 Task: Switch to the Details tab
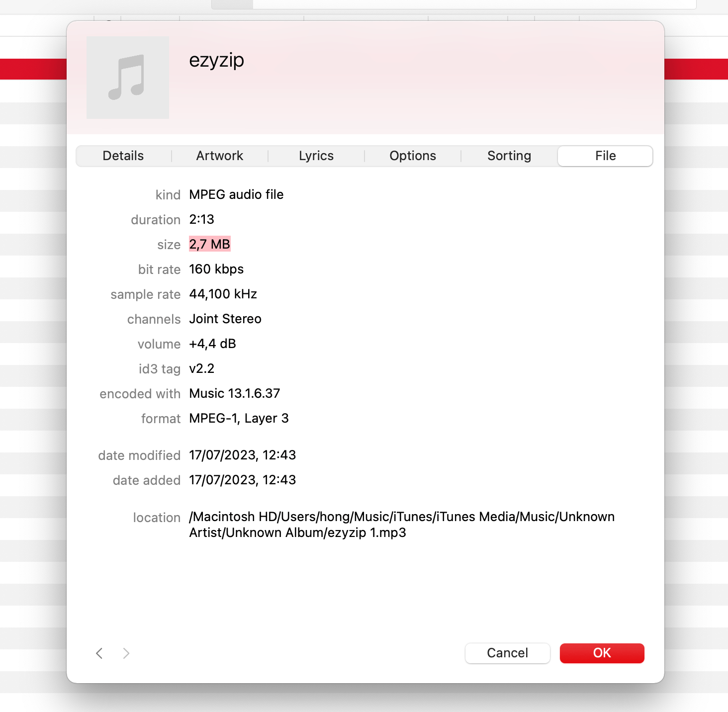123,156
